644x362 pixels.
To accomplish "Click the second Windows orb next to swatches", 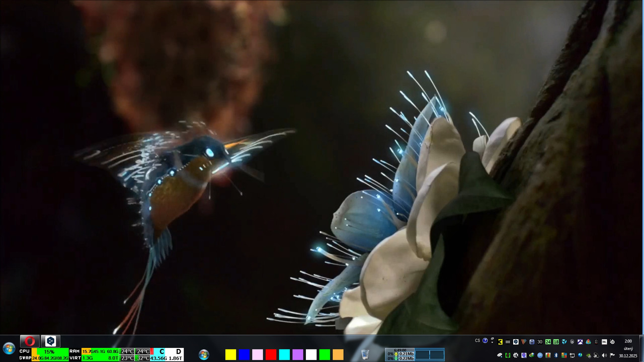I will pyautogui.click(x=204, y=354).
